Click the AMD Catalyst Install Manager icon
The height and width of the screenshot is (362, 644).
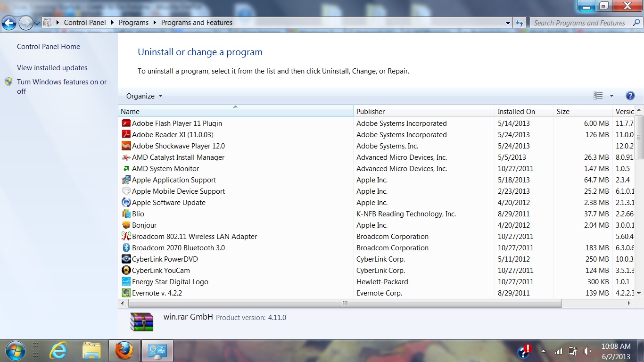[126, 157]
